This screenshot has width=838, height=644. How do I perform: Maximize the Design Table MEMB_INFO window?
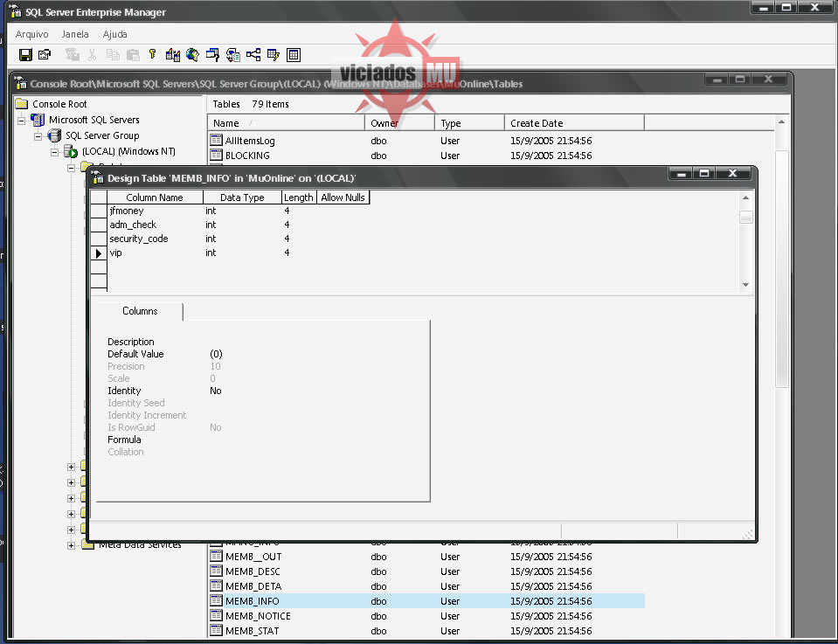[704, 173]
